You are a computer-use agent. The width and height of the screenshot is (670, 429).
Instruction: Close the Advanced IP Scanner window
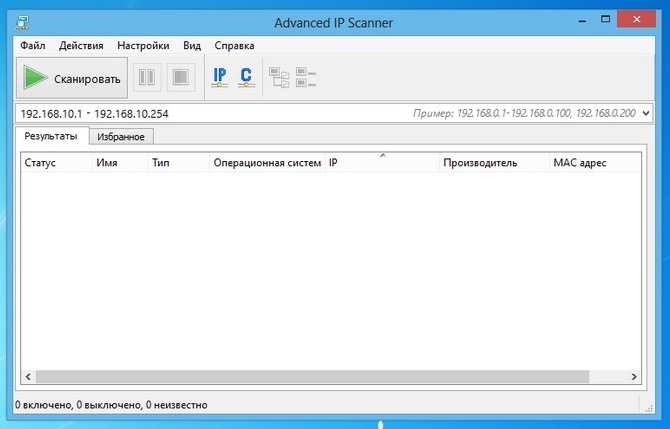636,19
